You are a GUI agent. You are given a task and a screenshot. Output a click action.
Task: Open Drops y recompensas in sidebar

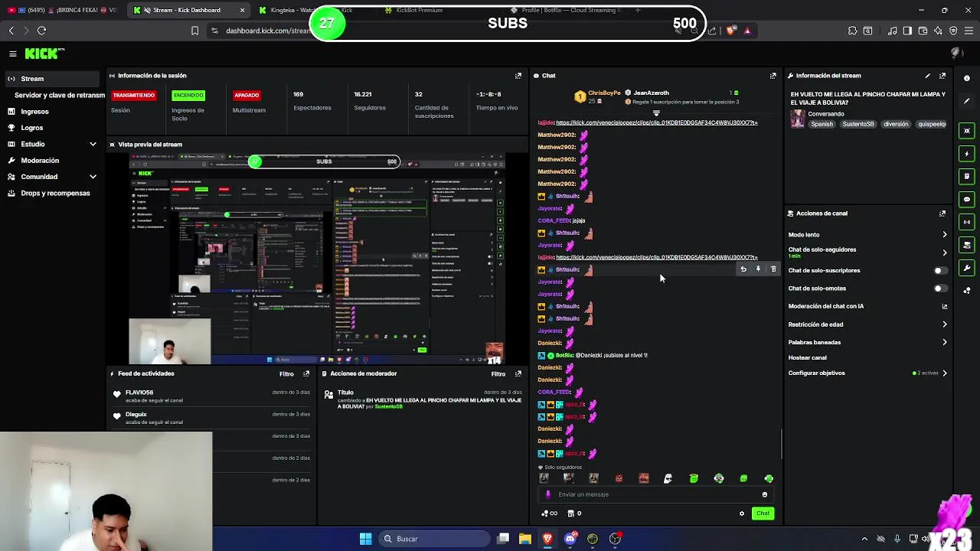click(55, 194)
